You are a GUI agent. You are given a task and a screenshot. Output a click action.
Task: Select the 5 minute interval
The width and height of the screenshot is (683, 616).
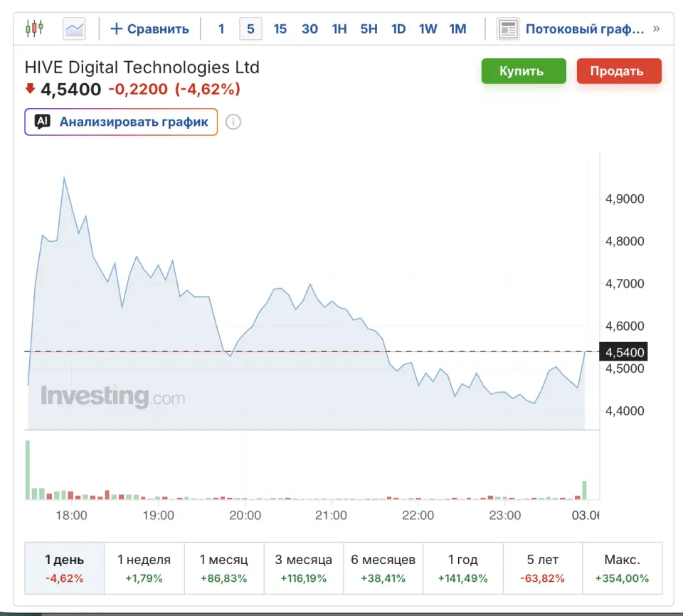[250, 29]
